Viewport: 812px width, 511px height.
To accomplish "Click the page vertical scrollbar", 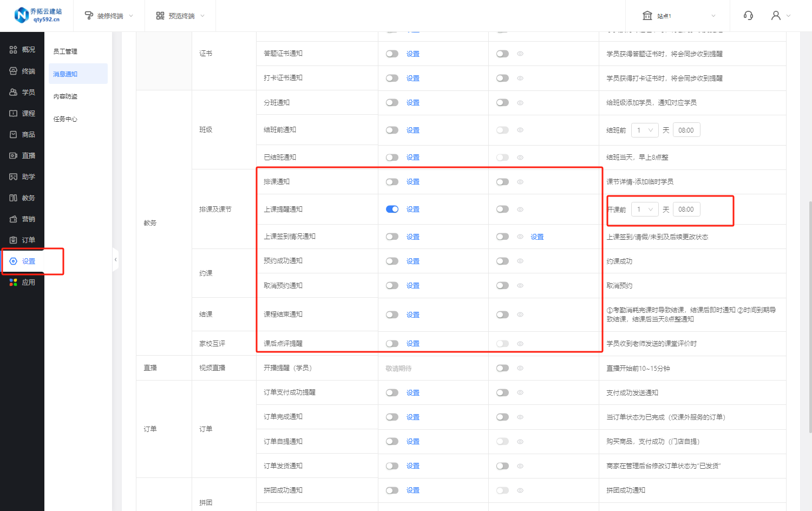I will [810, 317].
